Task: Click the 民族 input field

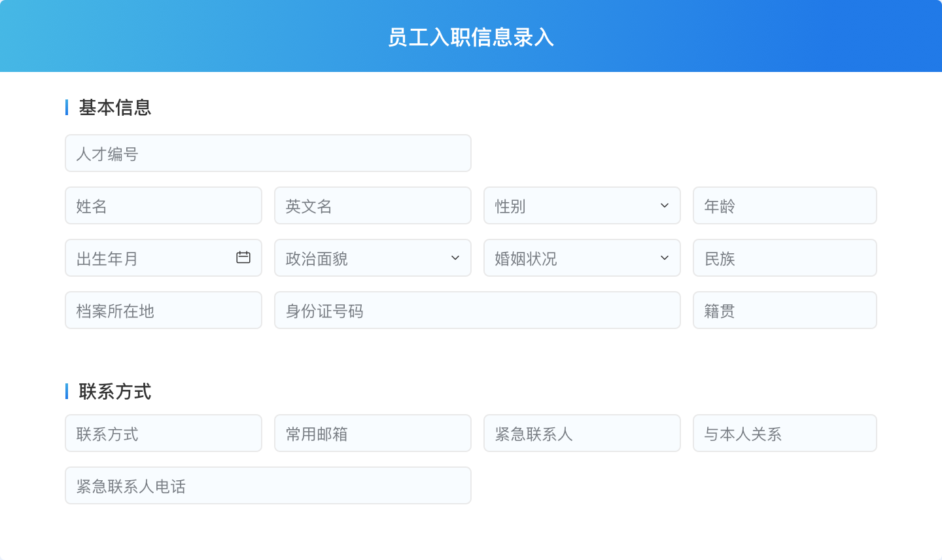Action: 784,258
